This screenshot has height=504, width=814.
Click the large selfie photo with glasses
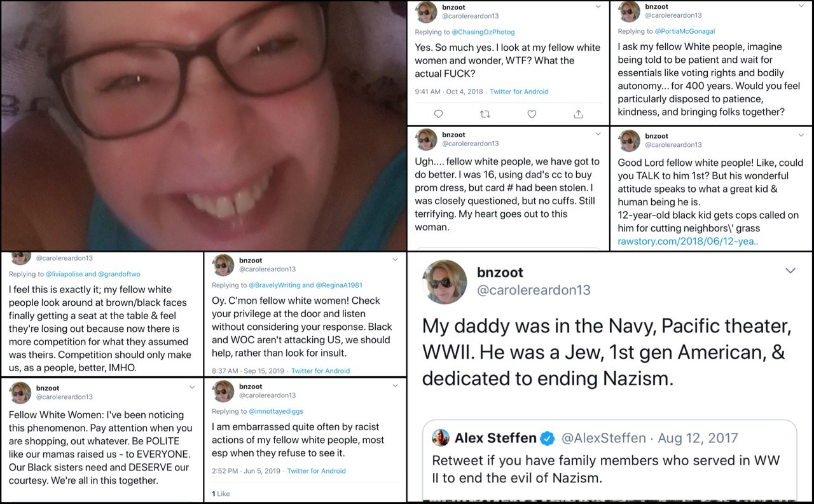pos(203,126)
